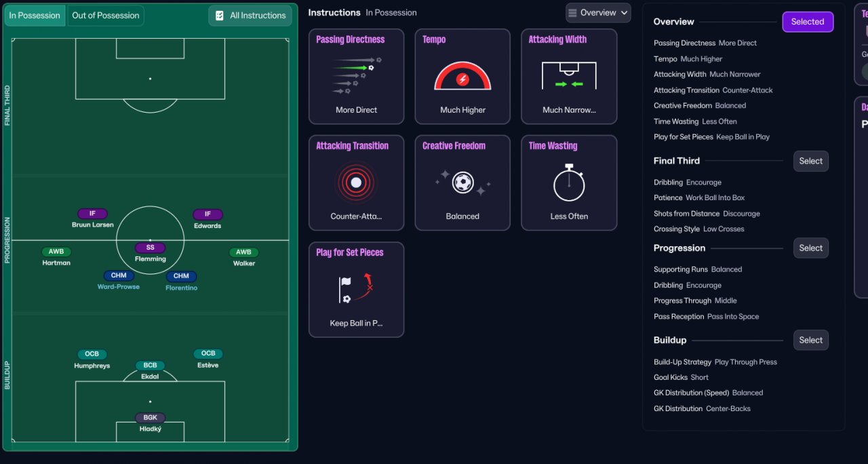Click the GK Distribution (Speed) Balanced row
The width and height of the screenshot is (868, 464).
click(x=709, y=393)
